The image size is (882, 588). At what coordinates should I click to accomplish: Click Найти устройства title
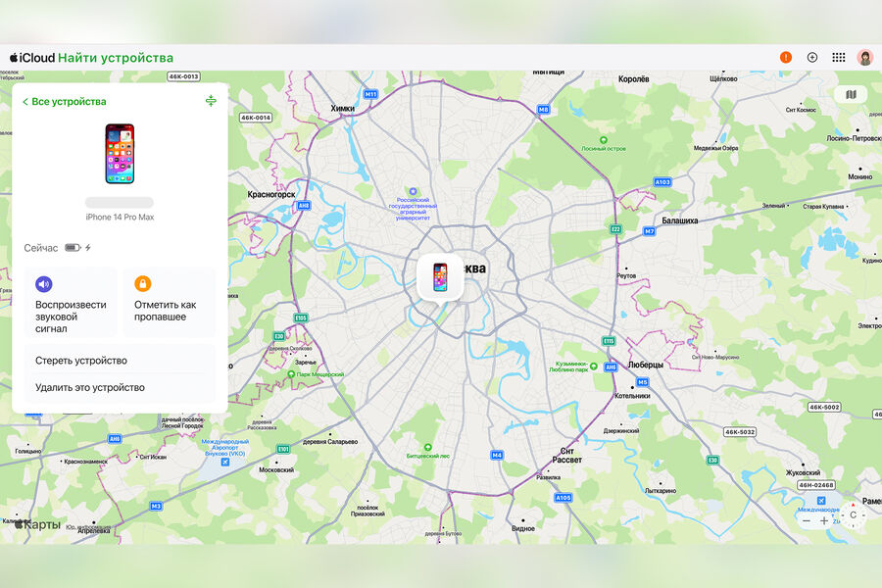pos(116,58)
